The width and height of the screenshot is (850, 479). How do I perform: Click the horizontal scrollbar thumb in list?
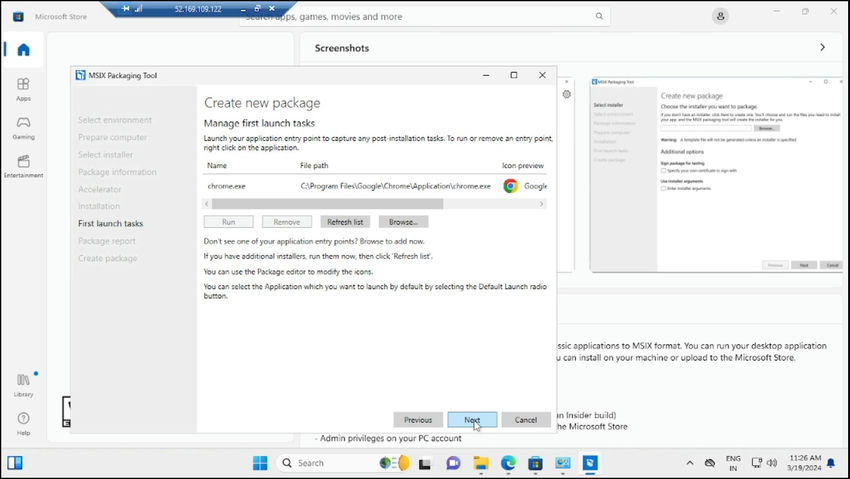[327, 204]
